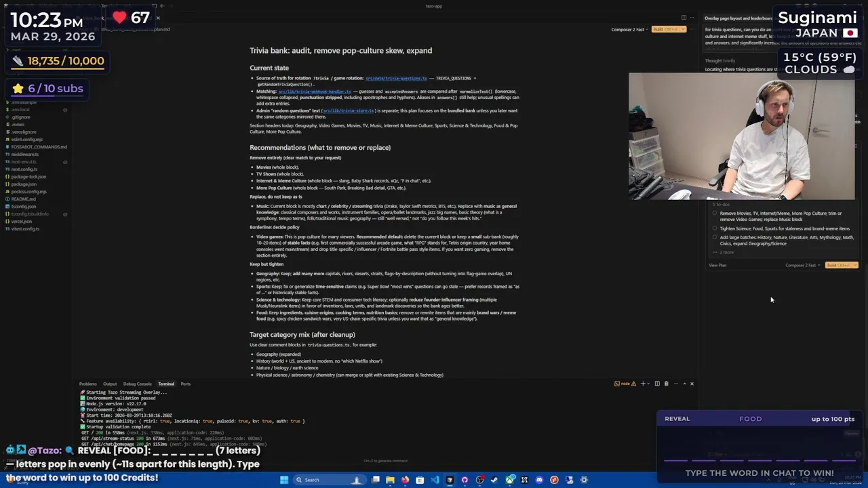Select the Terminal panel tab

(166, 384)
